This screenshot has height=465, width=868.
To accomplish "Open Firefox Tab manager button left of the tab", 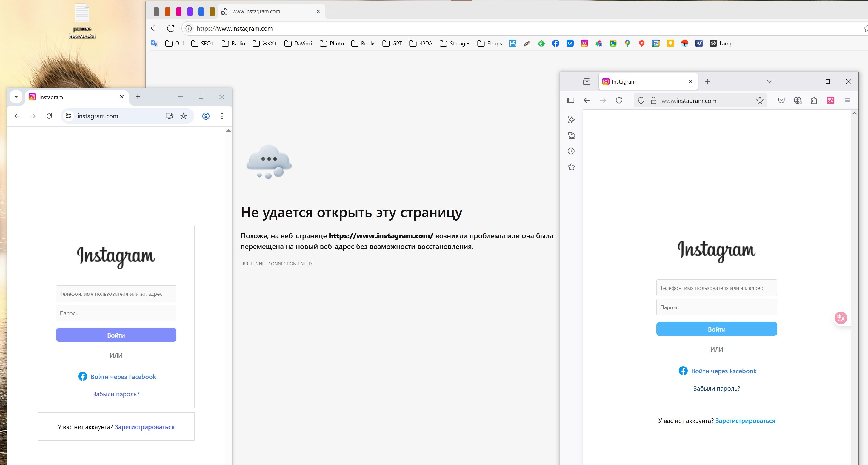I will pyautogui.click(x=587, y=81).
